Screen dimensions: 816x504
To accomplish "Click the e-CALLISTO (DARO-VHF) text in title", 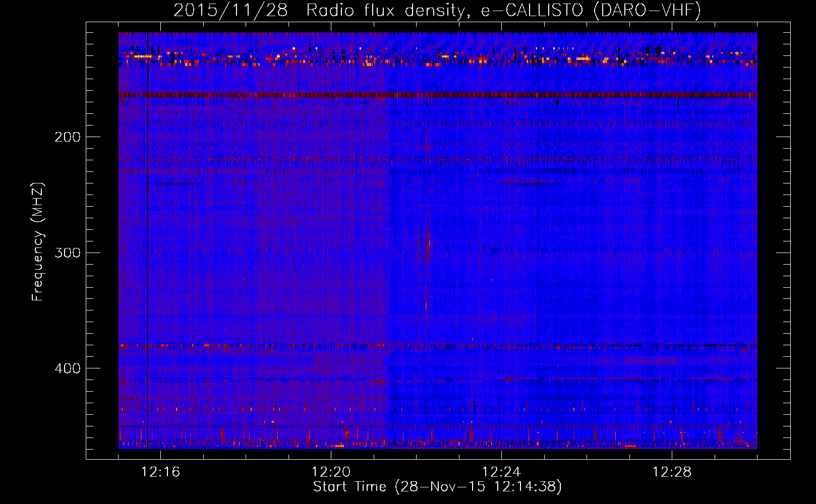I will (590, 10).
